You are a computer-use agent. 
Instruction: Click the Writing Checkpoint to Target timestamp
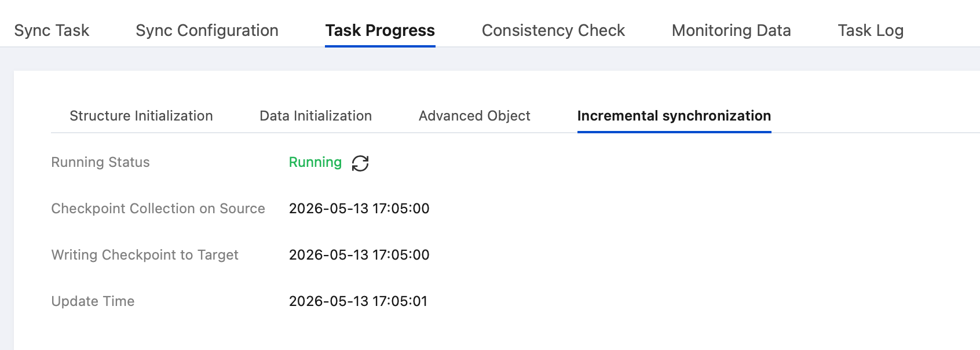point(359,255)
